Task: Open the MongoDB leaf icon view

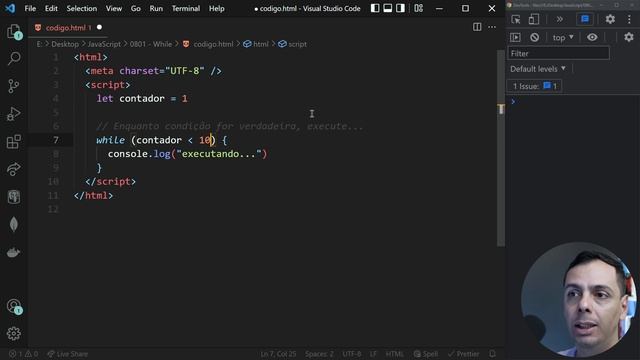Action: [x=14, y=224]
